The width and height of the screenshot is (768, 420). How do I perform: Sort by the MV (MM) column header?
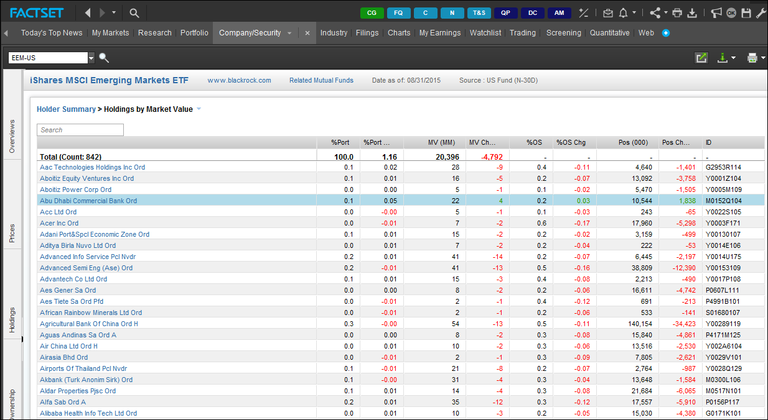coord(441,143)
